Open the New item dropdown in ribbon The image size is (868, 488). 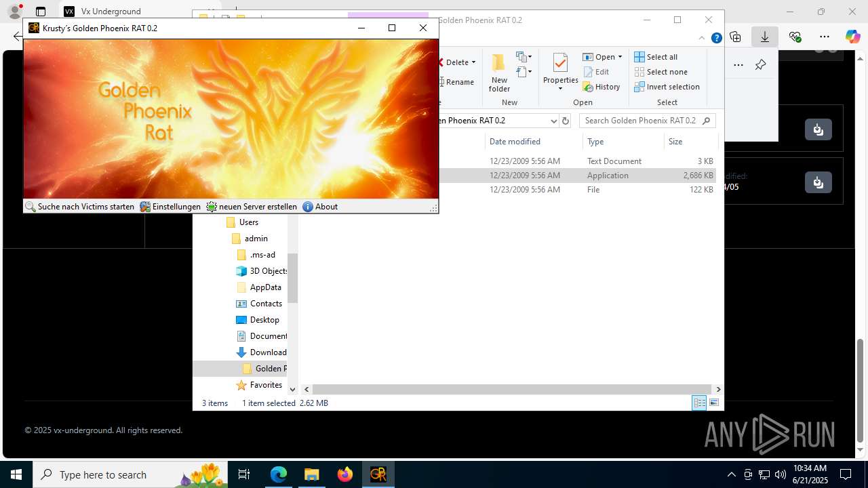coord(524,57)
